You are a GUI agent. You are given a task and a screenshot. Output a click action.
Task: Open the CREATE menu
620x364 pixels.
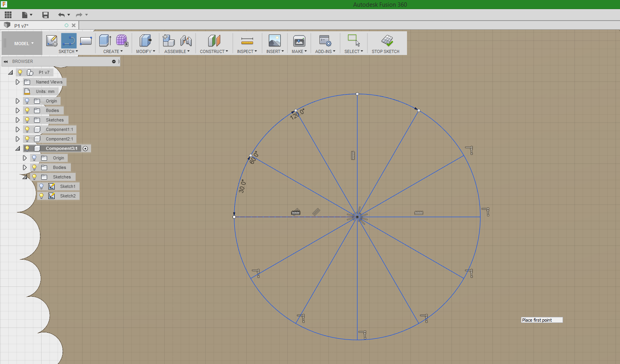point(113,51)
